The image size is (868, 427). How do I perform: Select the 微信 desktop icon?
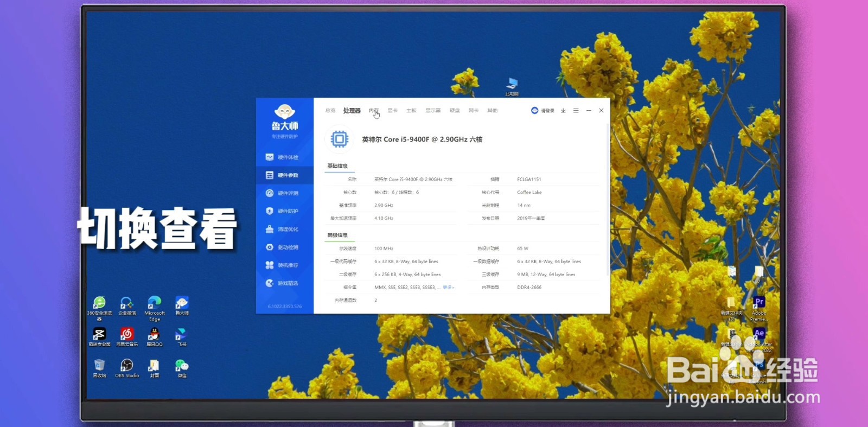point(182,368)
